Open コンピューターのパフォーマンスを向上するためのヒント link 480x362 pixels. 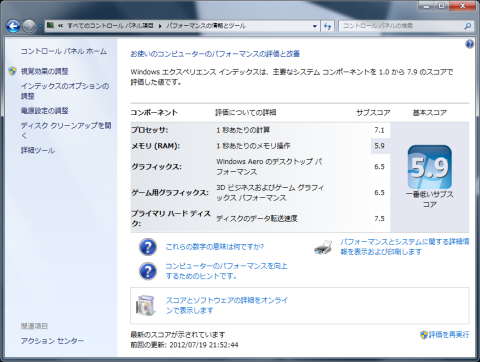226,271
